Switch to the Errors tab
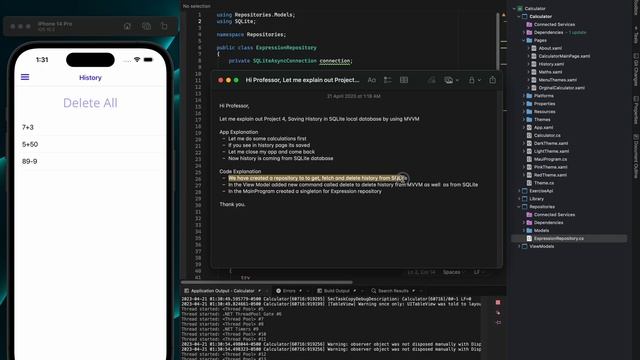The width and height of the screenshot is (640, 360). 289,291
